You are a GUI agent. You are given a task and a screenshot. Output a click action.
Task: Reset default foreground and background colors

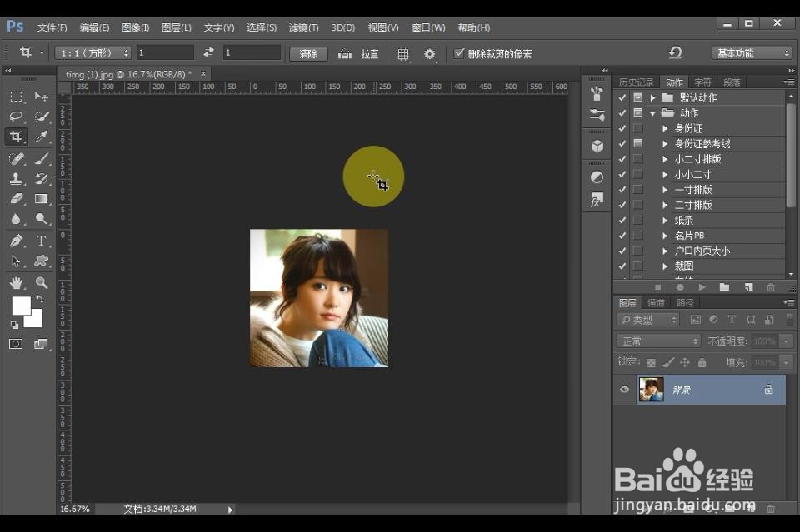[14, 325]
